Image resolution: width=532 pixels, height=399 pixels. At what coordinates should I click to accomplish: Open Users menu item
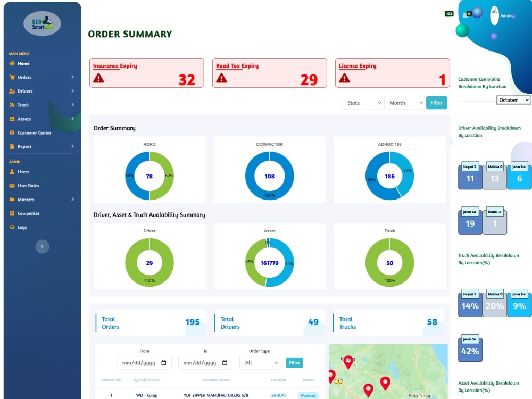[x=23, y=172]
